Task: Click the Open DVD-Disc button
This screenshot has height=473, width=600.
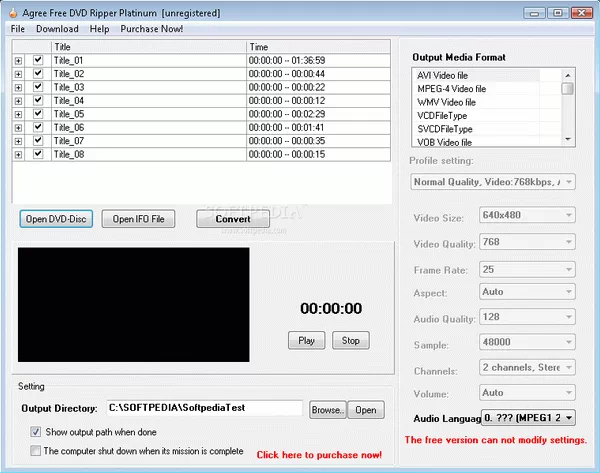Action: pos(58,219)
